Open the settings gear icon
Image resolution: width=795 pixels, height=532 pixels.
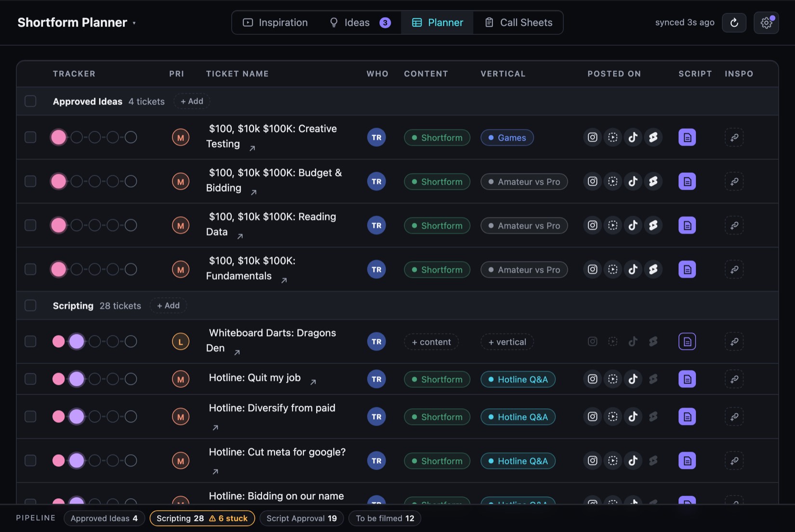766,23
